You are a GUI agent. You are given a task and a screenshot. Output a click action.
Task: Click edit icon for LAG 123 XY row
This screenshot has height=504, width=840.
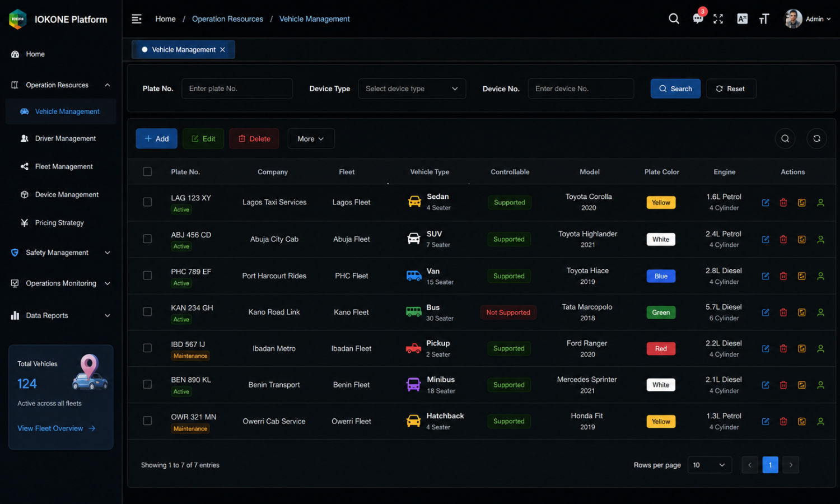(x=766, y=203)
